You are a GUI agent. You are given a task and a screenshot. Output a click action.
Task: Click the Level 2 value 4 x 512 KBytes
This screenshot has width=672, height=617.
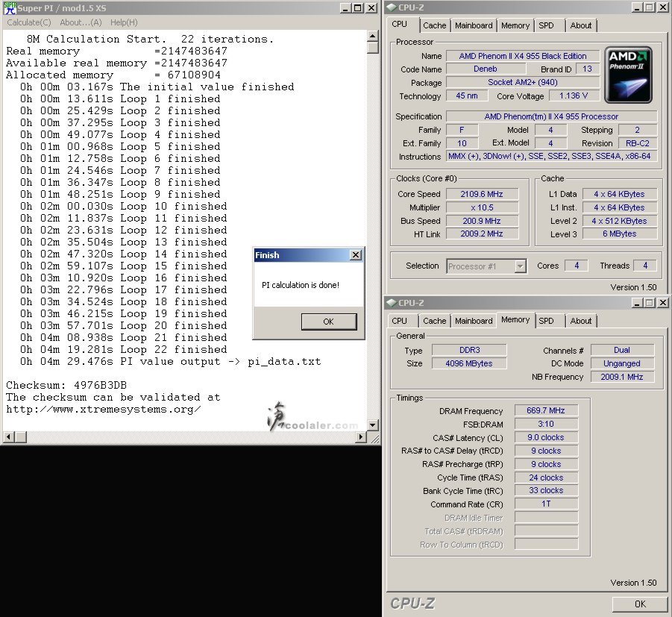(x=619, y=221)
